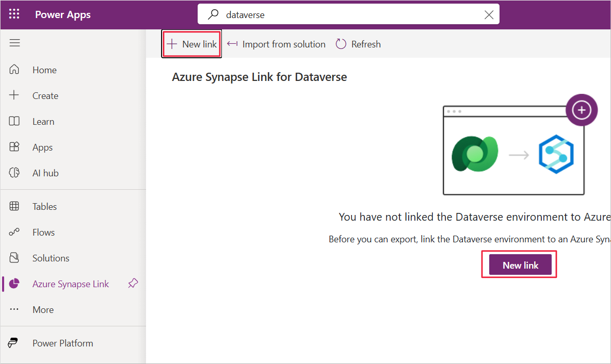Click New link text in the command bar
Image resolution: width=611 pixels, height=364 pixels.
point(200,44)
